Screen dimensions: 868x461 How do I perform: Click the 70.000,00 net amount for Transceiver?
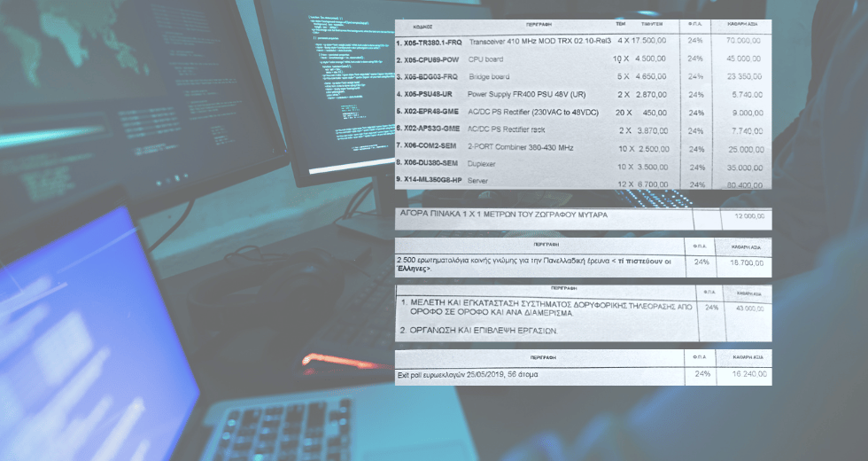tap(742, 41)
